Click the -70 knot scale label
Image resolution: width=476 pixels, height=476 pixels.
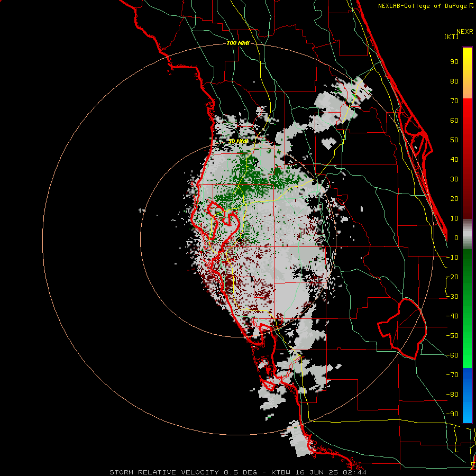coord(452,375)
